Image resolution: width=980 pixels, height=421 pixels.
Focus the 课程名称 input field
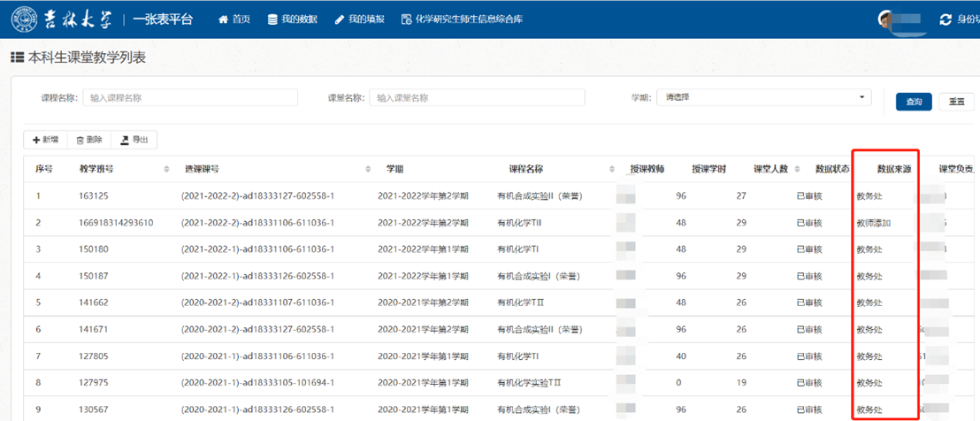(x=190, y=98)
